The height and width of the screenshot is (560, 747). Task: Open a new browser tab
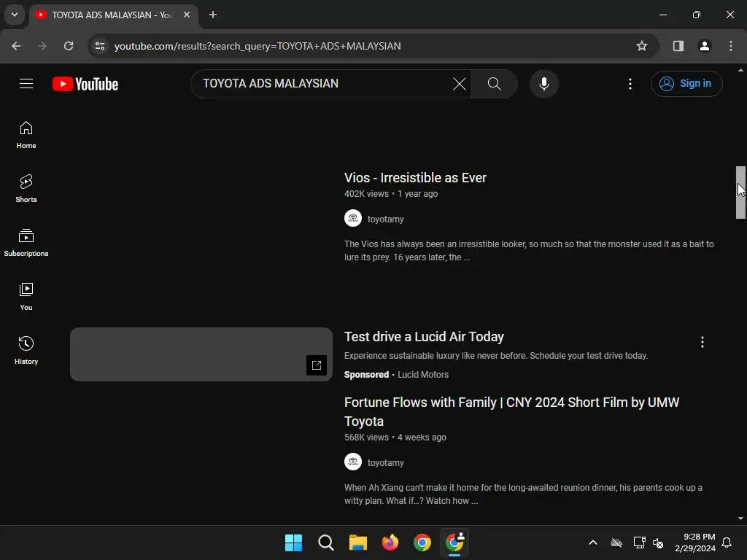[213, 15]
